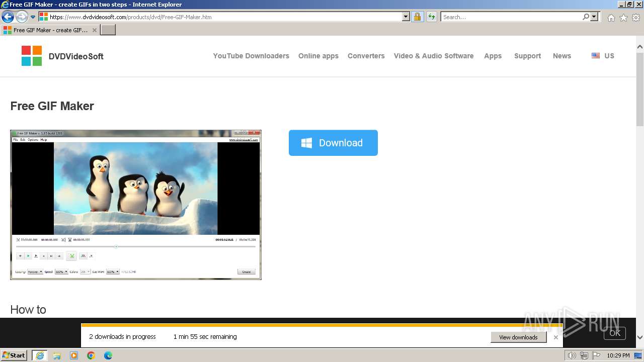Close the Free GIF Maker tab
Image resolution: width=644 pixels, height=362 pixels.
click(94, 30)
